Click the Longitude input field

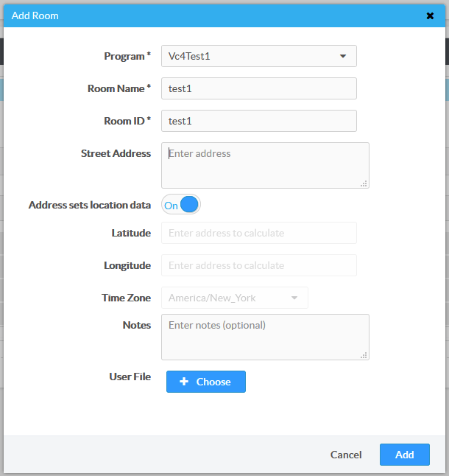pyautogui.click(x=259, y=265)
